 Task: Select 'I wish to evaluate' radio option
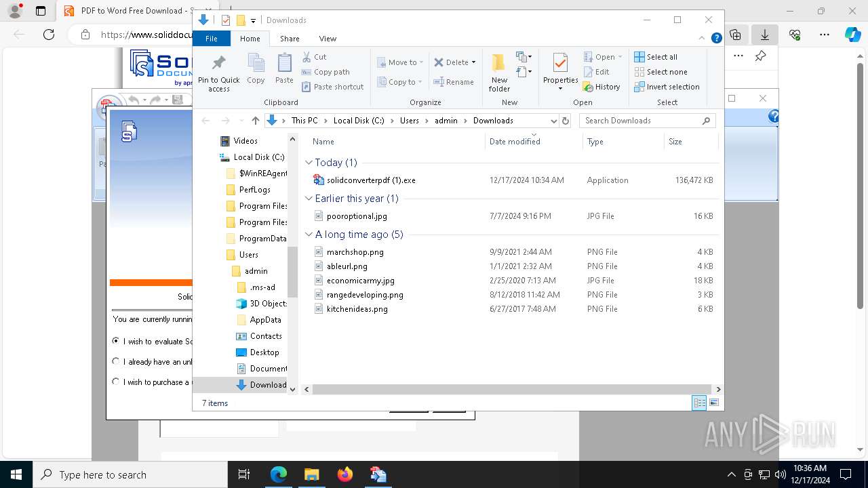(116, 341)
